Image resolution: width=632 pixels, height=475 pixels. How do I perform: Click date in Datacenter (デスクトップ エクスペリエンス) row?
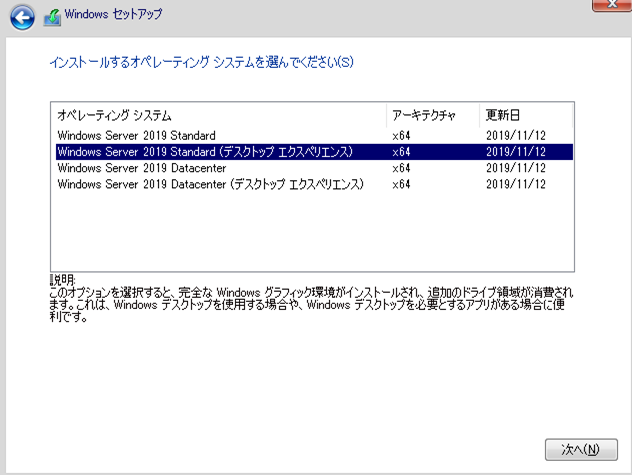(x=516, y=184)
